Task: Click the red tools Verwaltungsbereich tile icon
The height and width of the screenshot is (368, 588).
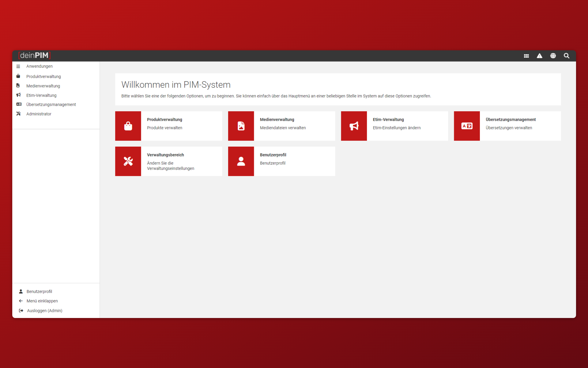Action: (x=128, y=161)
